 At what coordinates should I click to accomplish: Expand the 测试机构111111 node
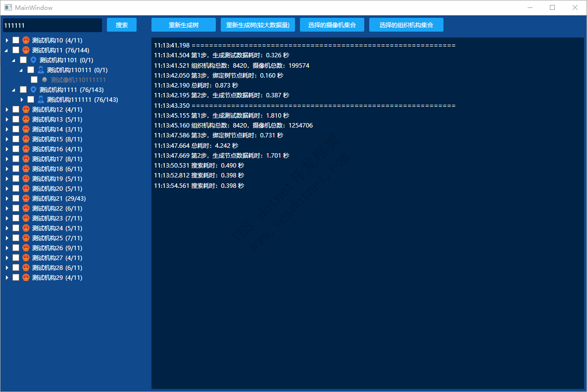[x=22, y=99]
